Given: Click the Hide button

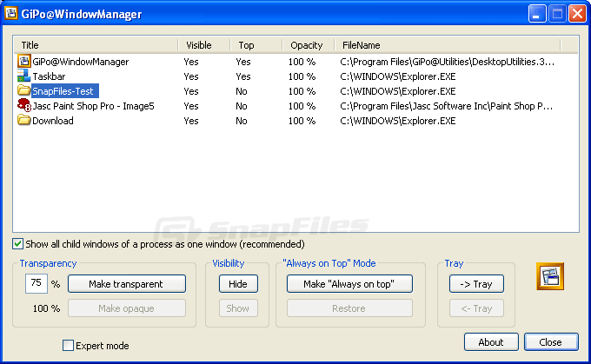Looking at the screenshot, I should point(238,284).
